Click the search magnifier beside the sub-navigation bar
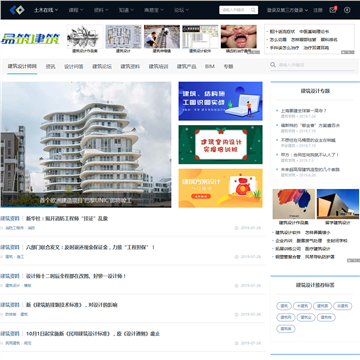The width and height of the screenshot is (360, 360). [273, 65]
